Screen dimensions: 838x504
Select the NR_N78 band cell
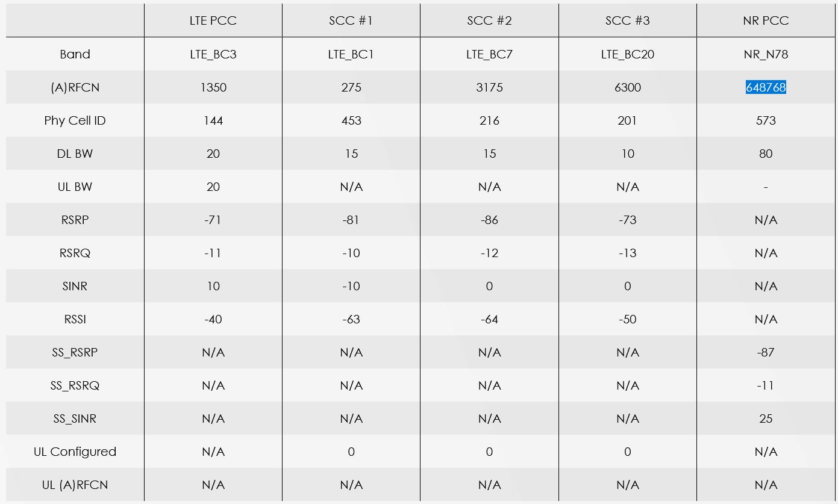[766, 54]
